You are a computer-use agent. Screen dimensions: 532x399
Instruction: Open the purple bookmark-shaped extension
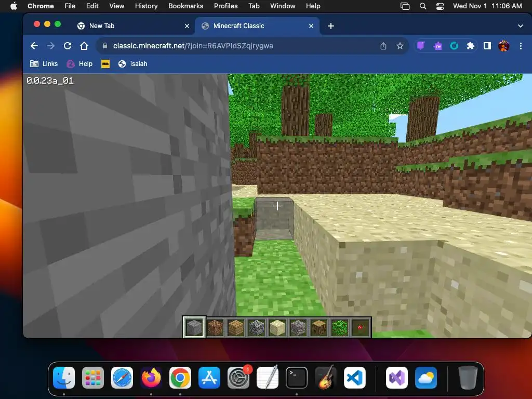tap(421, 46)
